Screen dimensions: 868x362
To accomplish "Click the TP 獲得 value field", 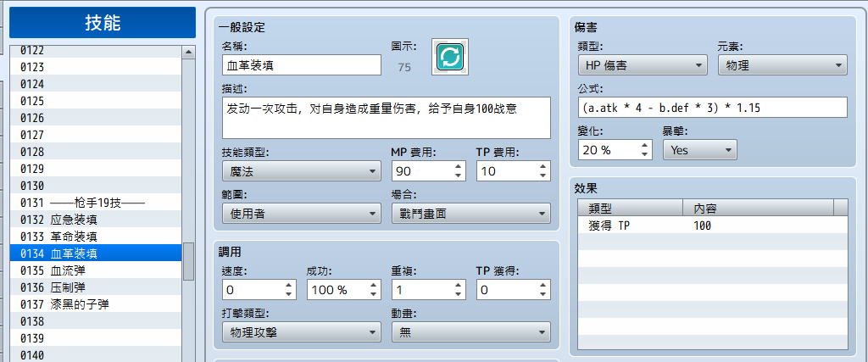I will (x=514, y=289).
